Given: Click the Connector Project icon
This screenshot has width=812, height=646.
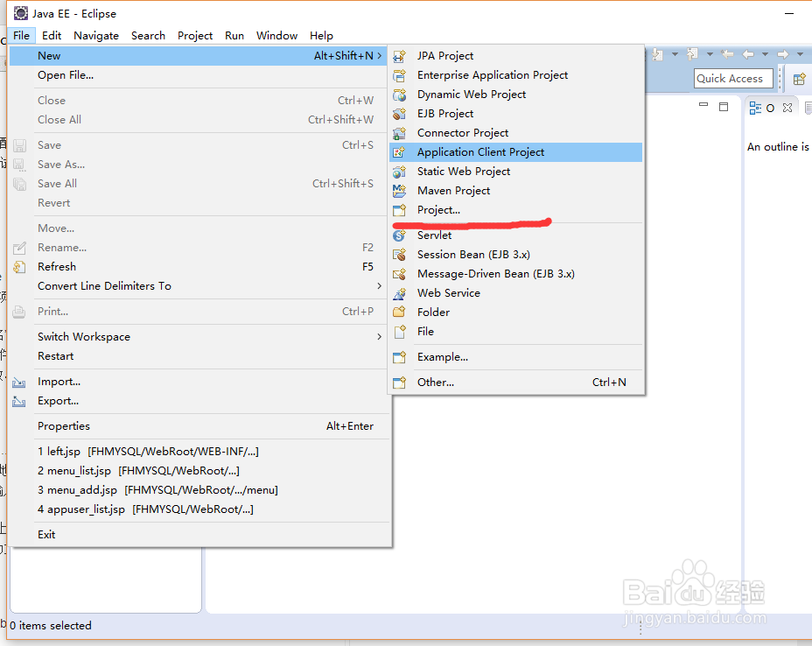Looking at the screenshot, I should point(399,133).
